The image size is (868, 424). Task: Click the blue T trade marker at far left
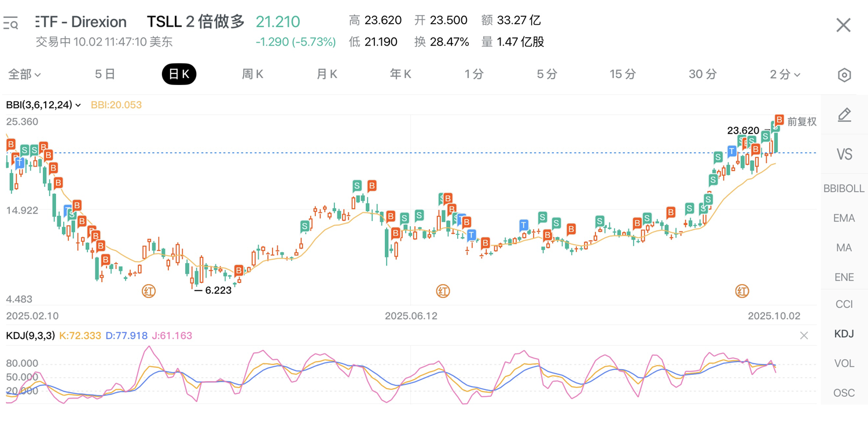pos(20,164)
